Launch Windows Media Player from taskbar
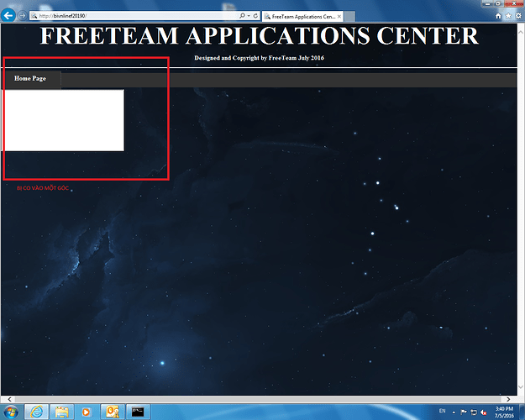The width and height of the screenshot is (525, 420). click(87, 411)
